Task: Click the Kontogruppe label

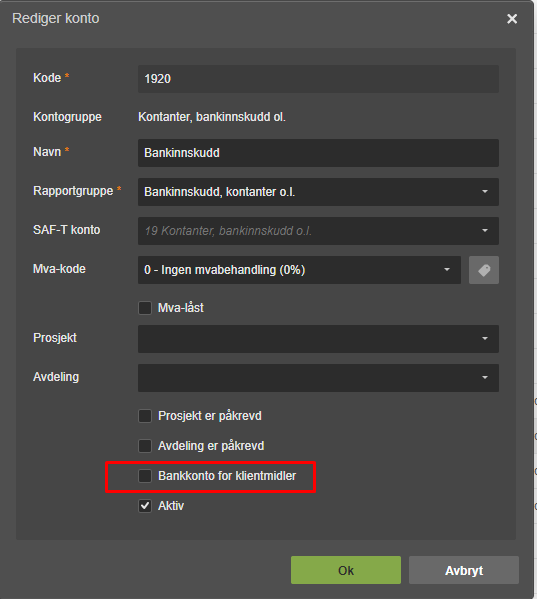Action: pos(67,117)
